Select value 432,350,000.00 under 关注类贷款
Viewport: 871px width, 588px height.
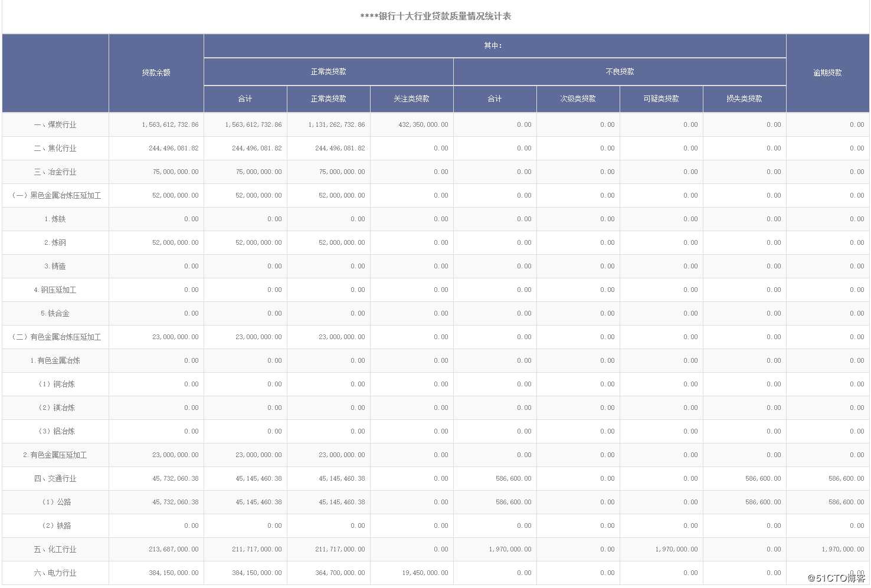click(423, 124)
